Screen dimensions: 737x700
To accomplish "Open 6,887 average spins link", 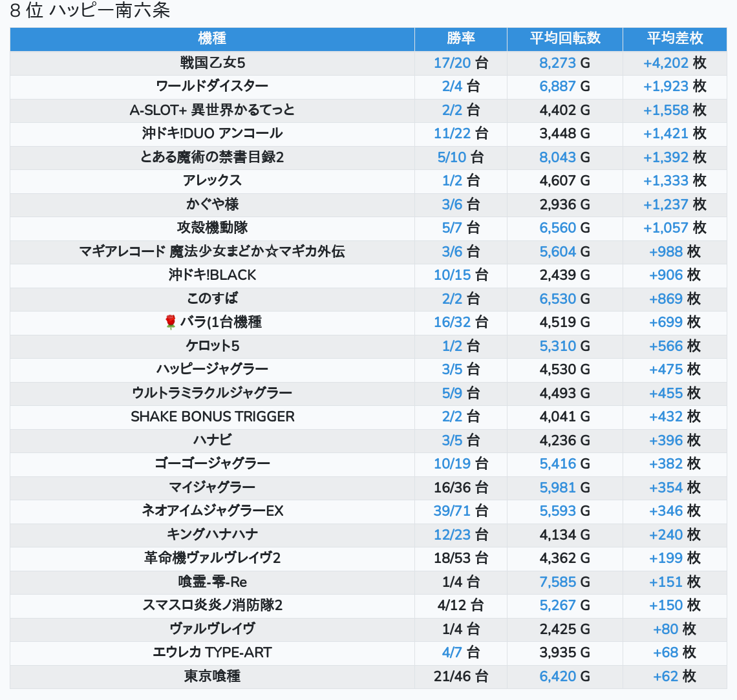I will 557,87.
